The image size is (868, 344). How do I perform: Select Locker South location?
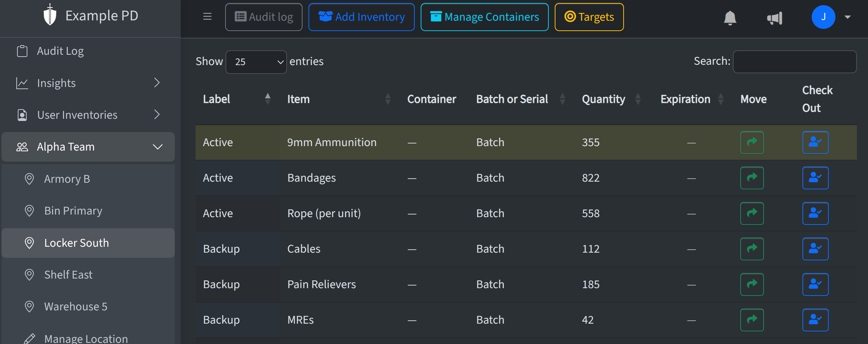[x=76, y=243]
